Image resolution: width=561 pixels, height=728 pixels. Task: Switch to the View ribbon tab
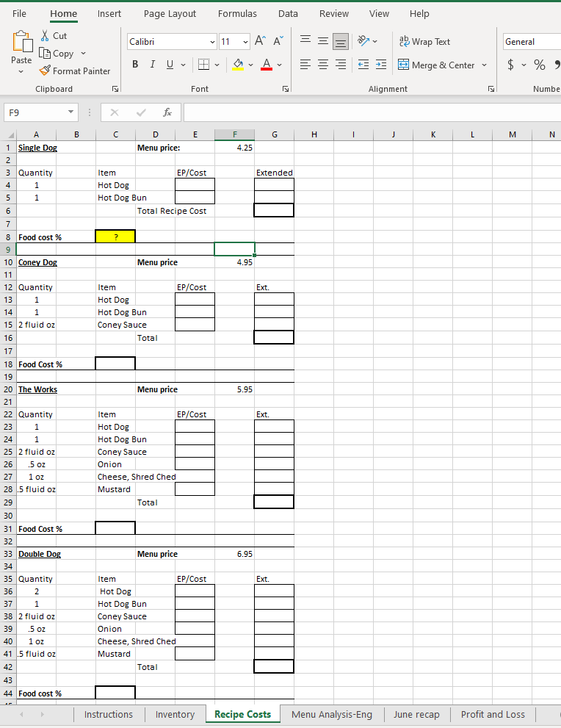point(379,14)
